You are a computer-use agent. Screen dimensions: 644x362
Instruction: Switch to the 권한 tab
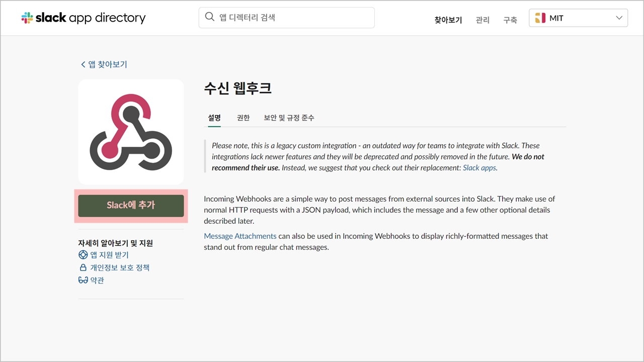[x=243, y=118]
